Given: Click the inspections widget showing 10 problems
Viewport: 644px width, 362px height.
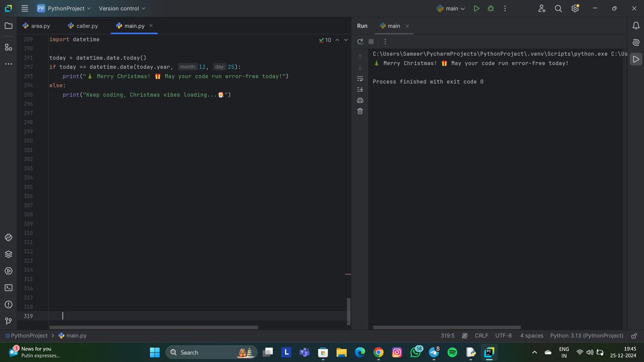Looking at the screenshot, I should (325, 40).
